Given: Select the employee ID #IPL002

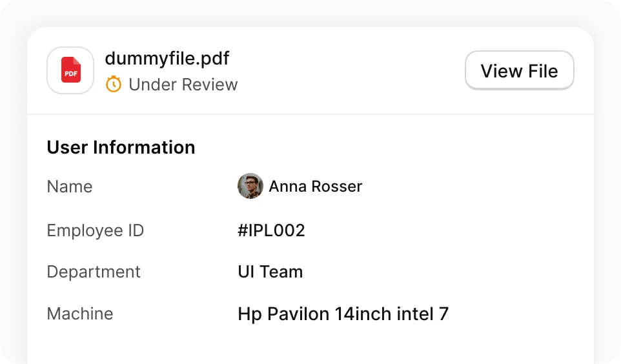Looking at the screenshot, I should (271, 230).
